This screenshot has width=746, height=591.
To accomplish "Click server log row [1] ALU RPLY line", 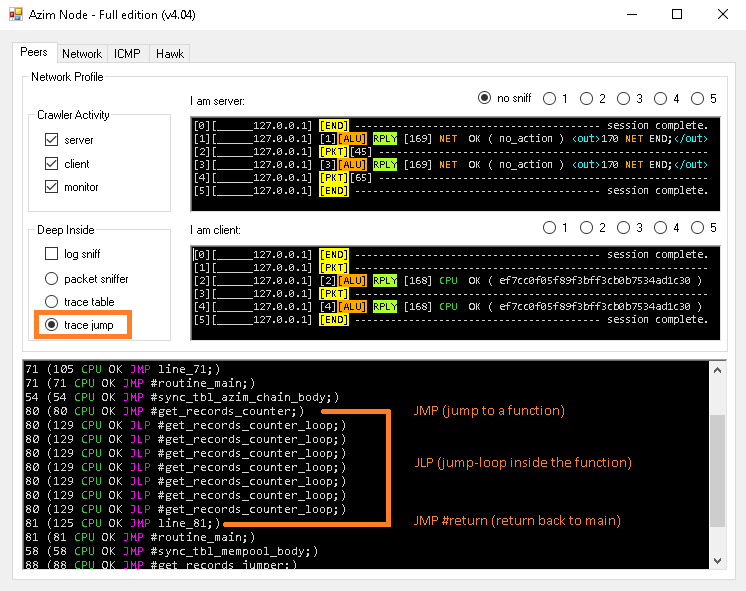I will pos(451,138).
